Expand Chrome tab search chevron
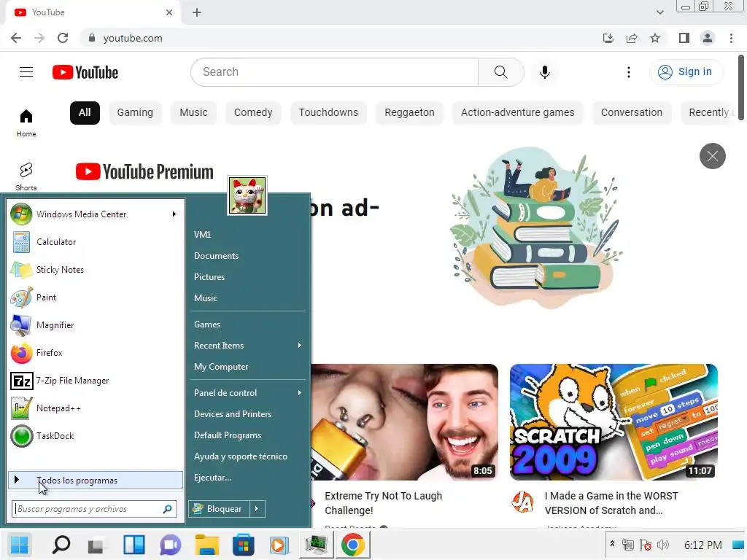The image size is (747, 560). (x=659, y=12)
